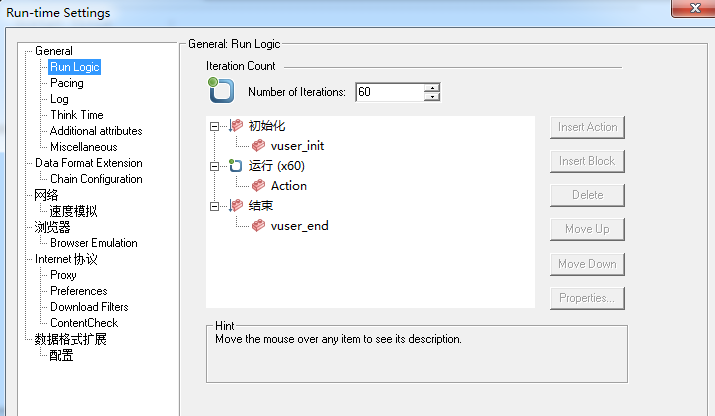The height and width of the screenshot is (416, 715).
Task: Open Browser Emulation settings
Action: tap(94, 243)
